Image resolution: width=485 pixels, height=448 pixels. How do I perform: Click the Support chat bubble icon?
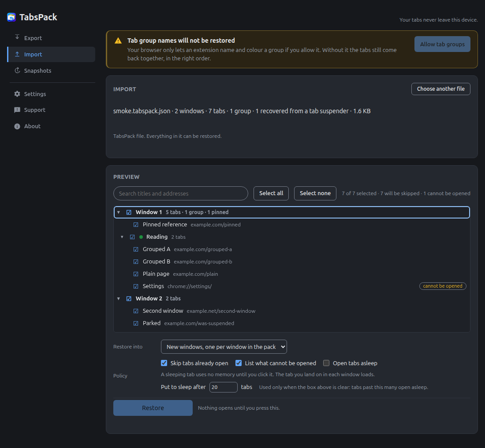[x=17, y=110]
